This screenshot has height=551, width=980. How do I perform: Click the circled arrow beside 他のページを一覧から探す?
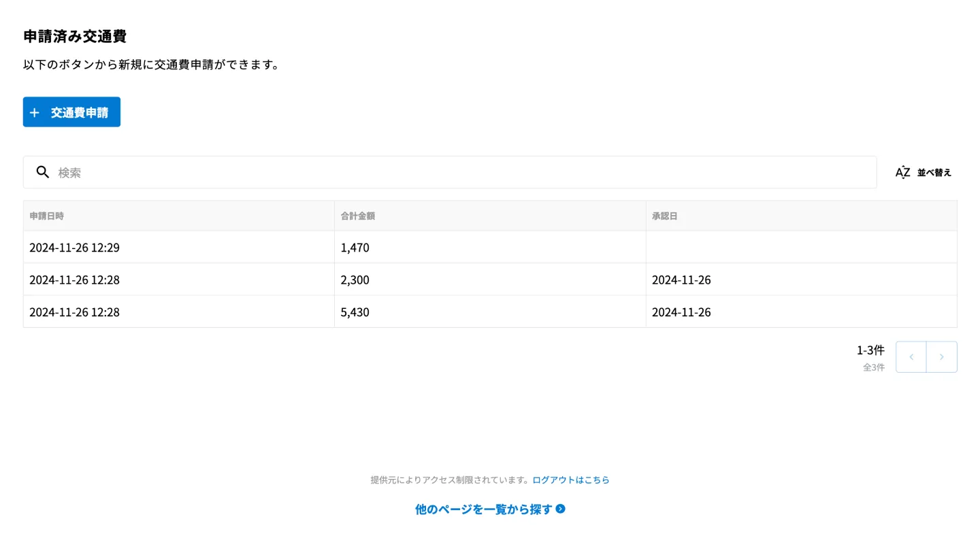(561, 509)
